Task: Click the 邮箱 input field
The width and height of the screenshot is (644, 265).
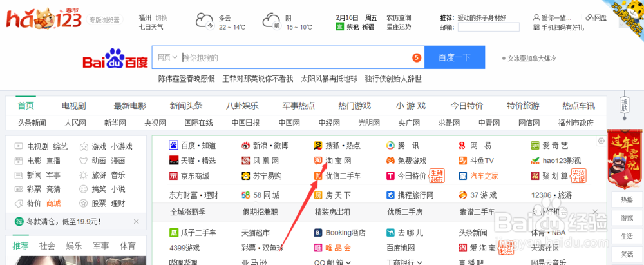Action: [x=489, y=27]
